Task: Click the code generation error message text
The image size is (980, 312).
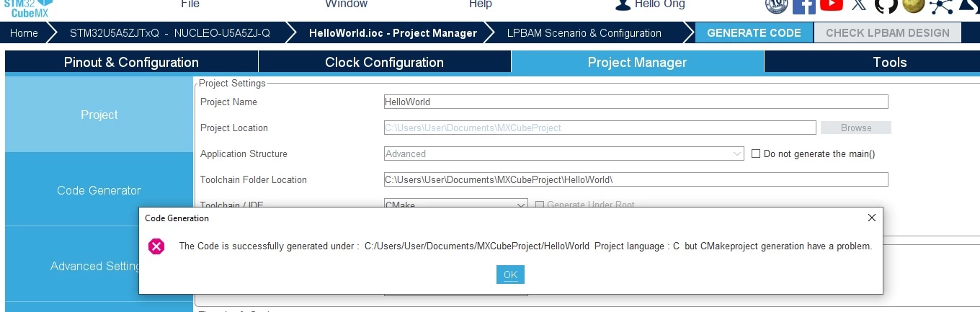Action: click(525, 246)
